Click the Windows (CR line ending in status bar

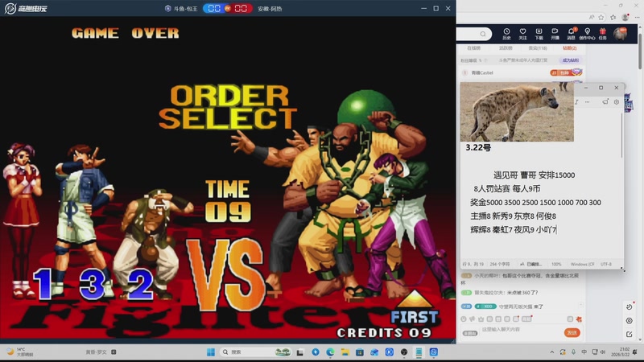click(582, 265)
